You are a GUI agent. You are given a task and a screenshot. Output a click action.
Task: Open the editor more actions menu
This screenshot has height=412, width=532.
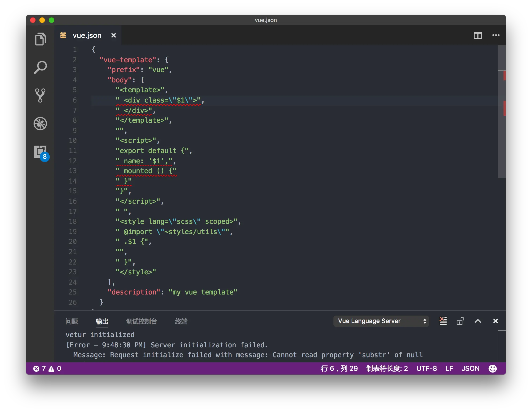(x=496, y=35)
